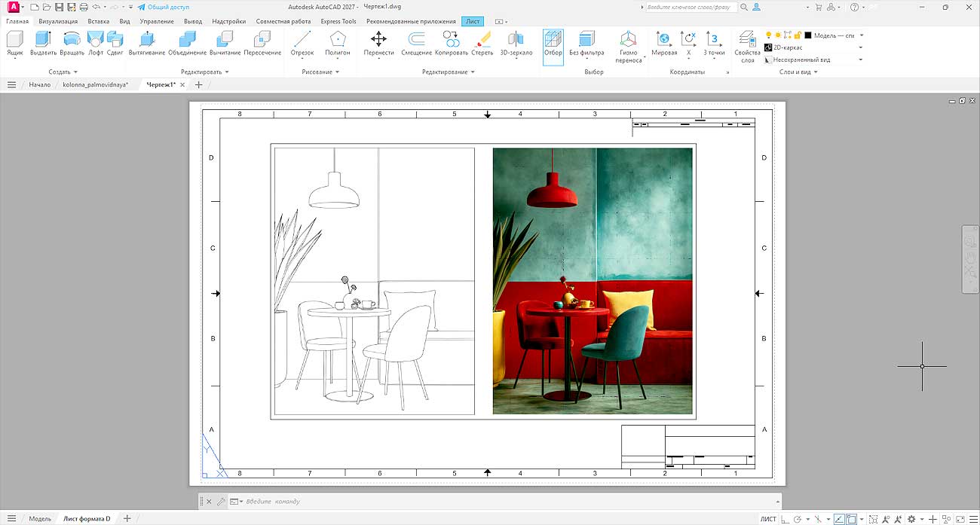The height and width of the screenshot is (525, 980).
Task: Go to the Начало start tab
Action: click(x=40, y=85)
